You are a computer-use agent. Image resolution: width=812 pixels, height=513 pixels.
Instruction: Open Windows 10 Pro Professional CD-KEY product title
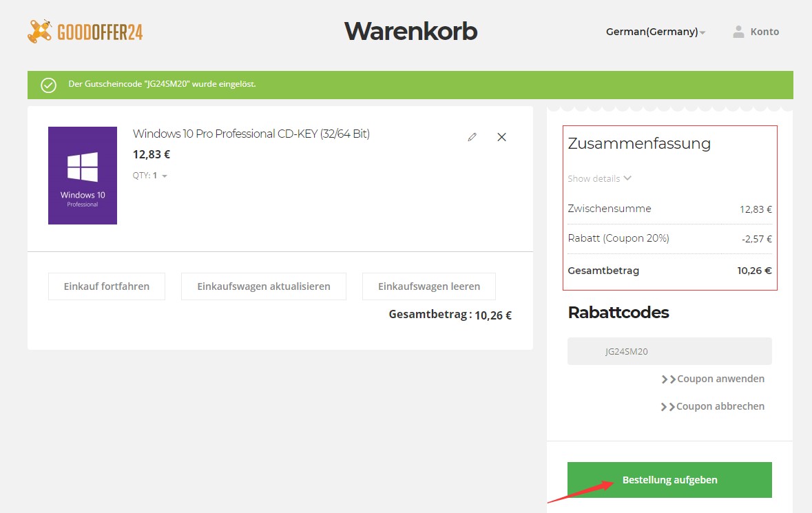tap(251, 134)
